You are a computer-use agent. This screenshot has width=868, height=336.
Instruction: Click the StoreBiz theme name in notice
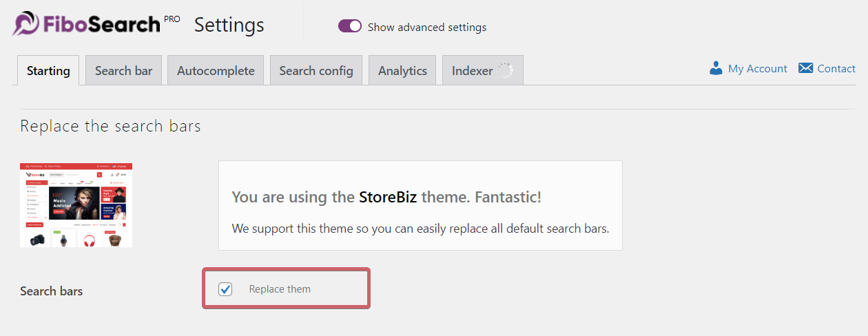coord(388,197)
